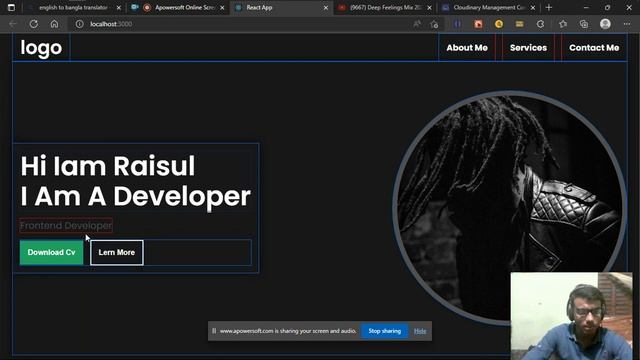Click the I Am A Developer heading
Image resolution: width=640 pixels, height=360 pixels.
pos(136,196)
